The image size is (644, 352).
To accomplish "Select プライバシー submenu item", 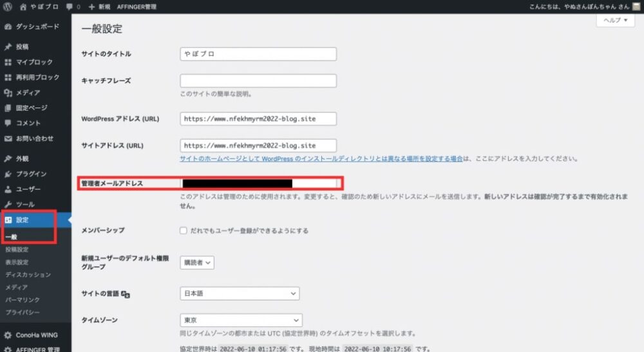I will (x=23, y=312).
